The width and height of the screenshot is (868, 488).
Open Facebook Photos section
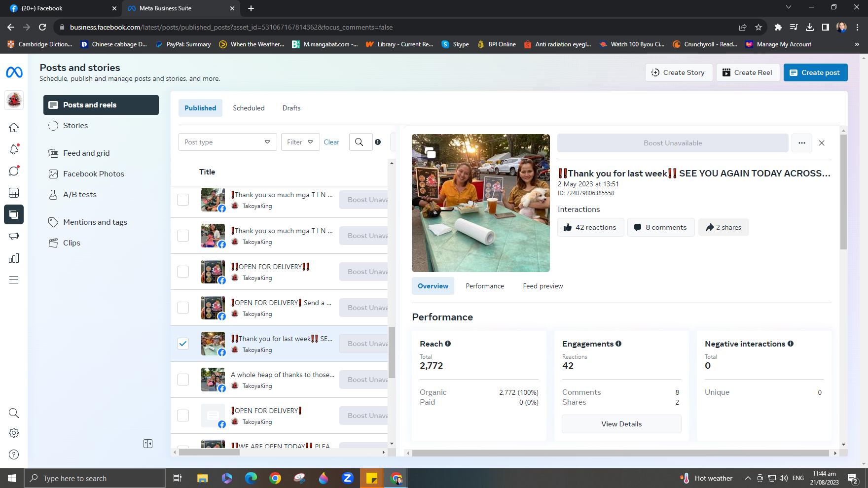click(x=101, y=174)
